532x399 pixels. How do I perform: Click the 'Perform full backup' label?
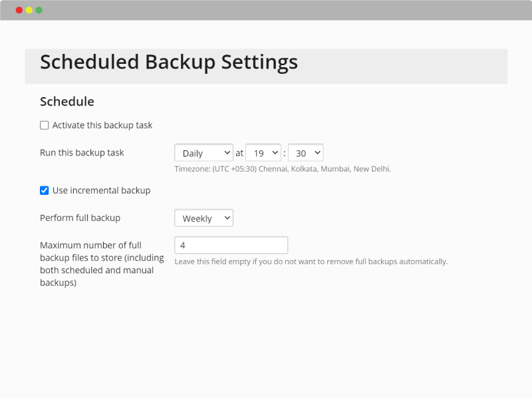point(80,218)
